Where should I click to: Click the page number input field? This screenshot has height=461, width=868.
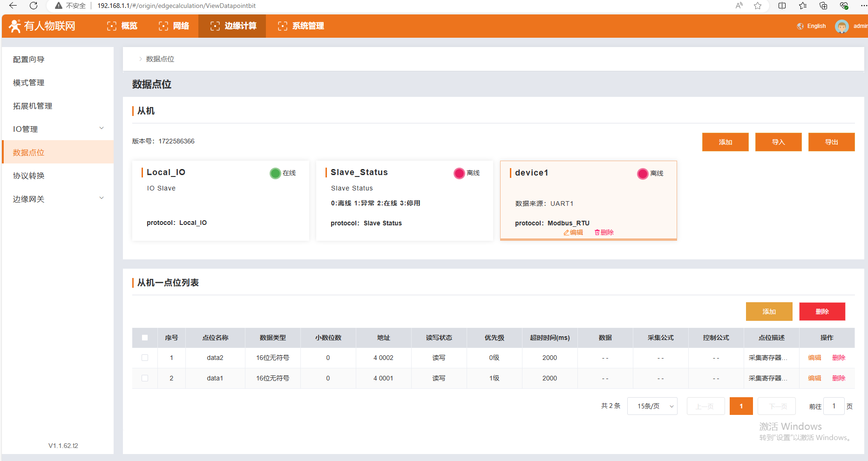[834, 406]
